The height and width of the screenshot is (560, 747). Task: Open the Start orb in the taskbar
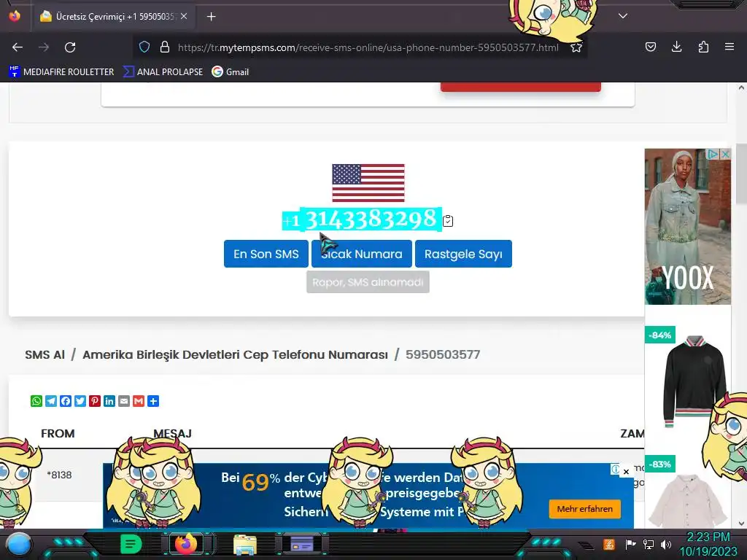pyautogui.click(x=18, y=544)
